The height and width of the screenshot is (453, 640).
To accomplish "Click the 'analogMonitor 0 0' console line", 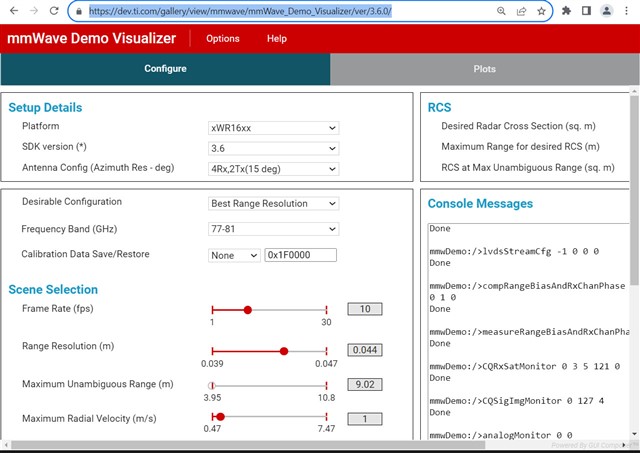I will (x=501, y=435).
